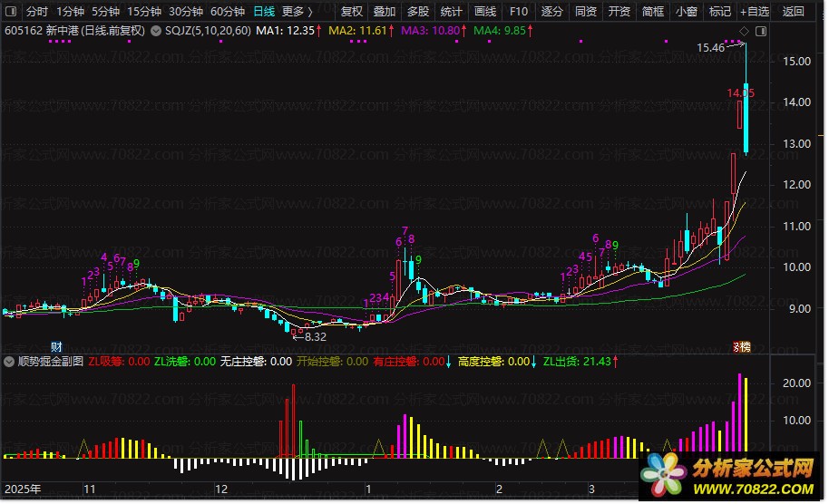Click the 有庄控盘: 0.00 readout
829x504 pixels.
(x=409, y=362)
